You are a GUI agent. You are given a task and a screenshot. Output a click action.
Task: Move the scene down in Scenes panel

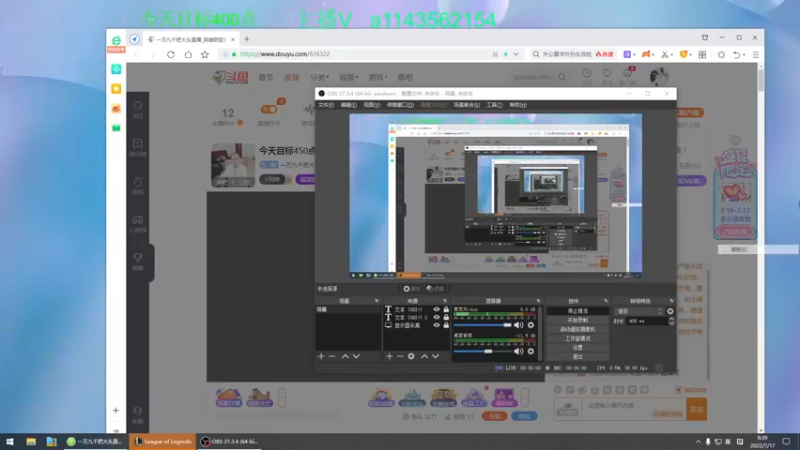coord(356,356)
